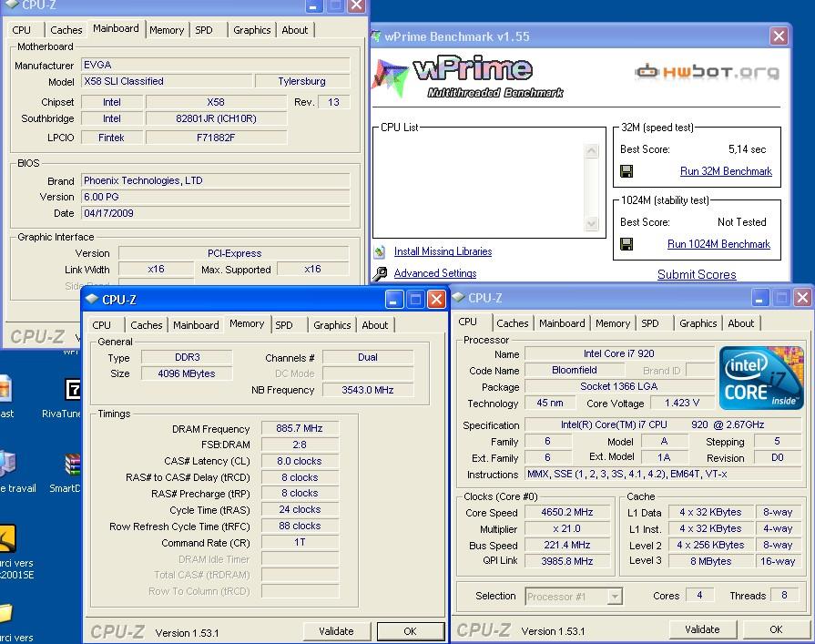Image resolution: width=815 pixels, height=644 pixels.
Task: Click the CPU-Z title icon in processor window
Action: (x=458, y=297)
